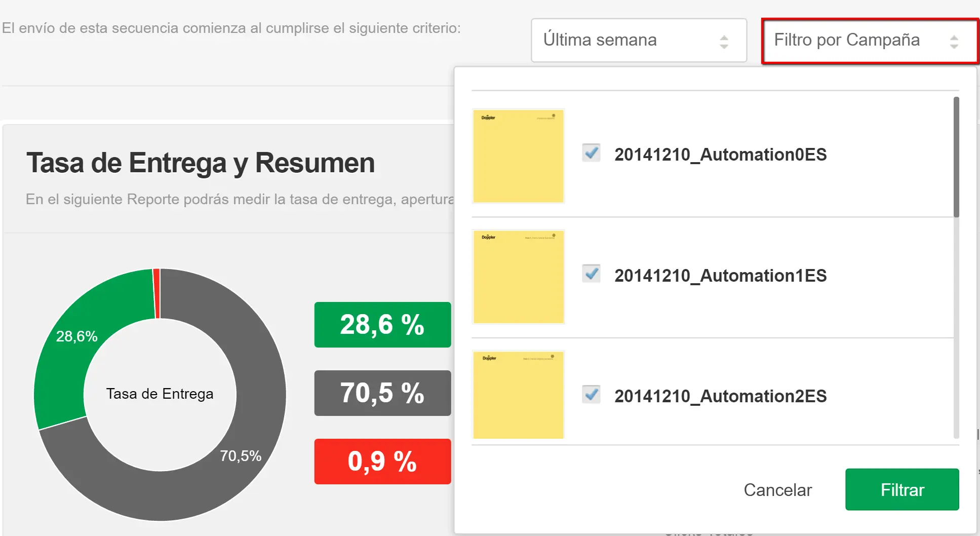This screenshot has height=536, width=980.
Task: Click the stepper arrows on Filtro por Campaña
Action: 954,42
